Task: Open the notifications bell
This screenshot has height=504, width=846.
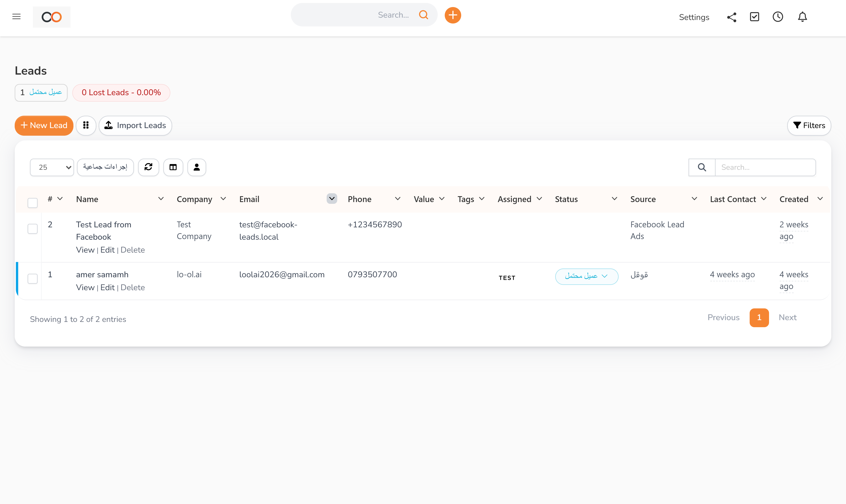Action: click(802, 17)
